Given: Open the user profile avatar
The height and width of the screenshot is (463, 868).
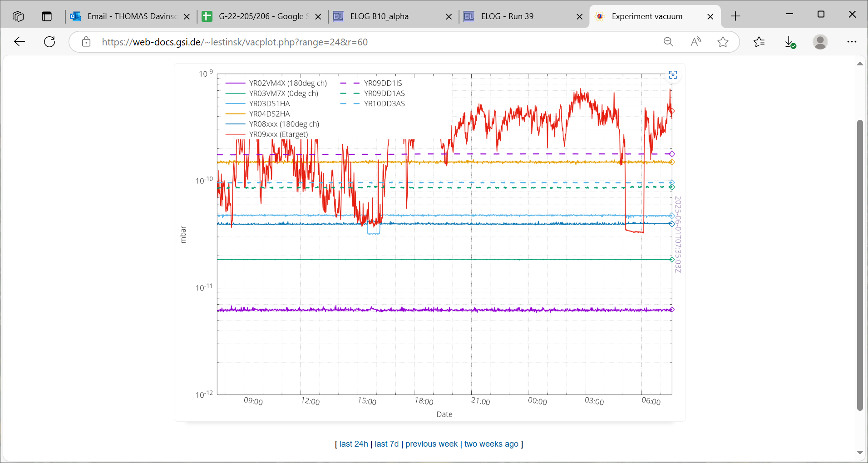Looking at the screenshot, I should click(820, 42).
